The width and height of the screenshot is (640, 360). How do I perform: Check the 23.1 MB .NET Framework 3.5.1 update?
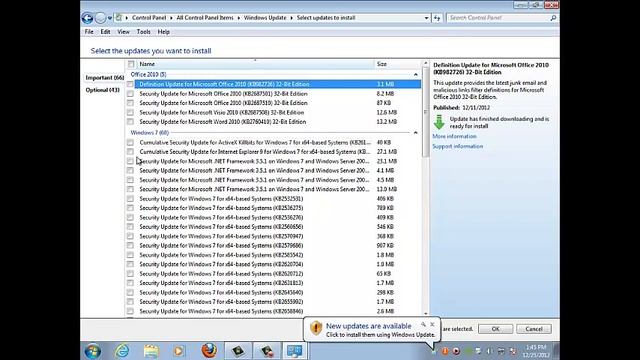pos(130,161)
